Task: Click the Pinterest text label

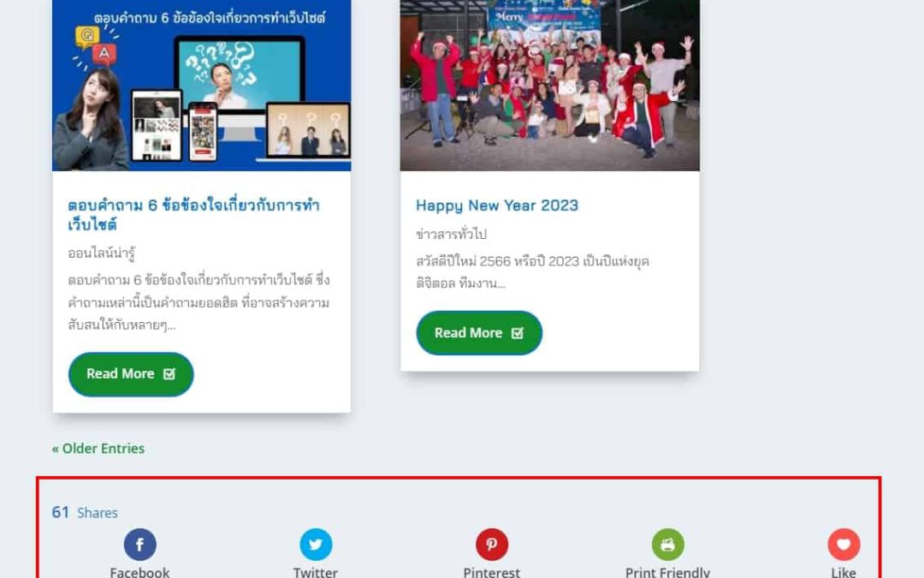Action: (492, 572)
